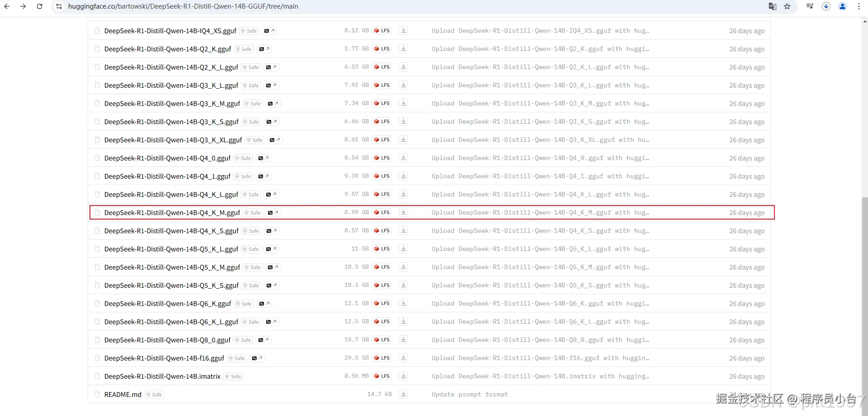
Task: Click the Safe badge next to Q2_K.gguf
Action: coord(244,49)
